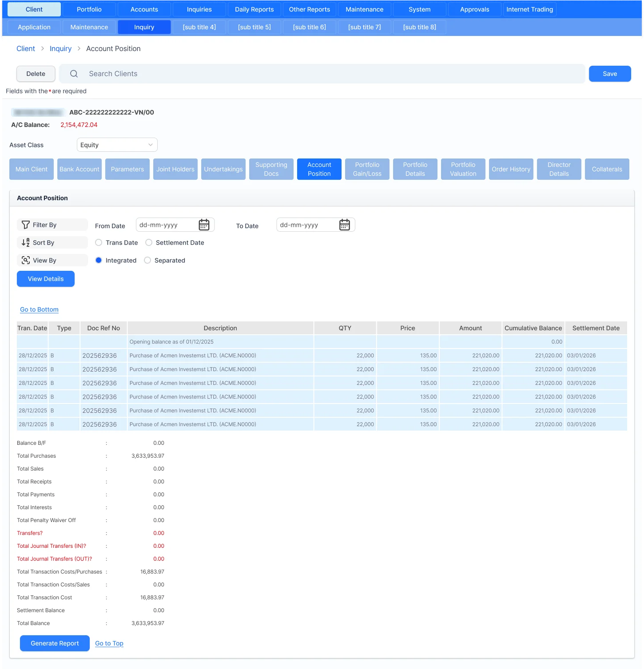Open the From Date calendar picker icon
Viewport: 644px width, 669px height.
tap(204, 225)
